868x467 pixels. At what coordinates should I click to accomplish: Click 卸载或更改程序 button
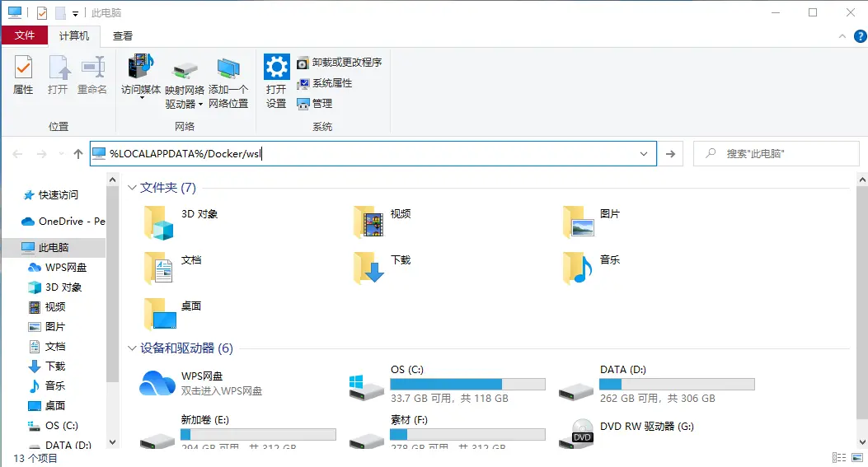[340, 63]
